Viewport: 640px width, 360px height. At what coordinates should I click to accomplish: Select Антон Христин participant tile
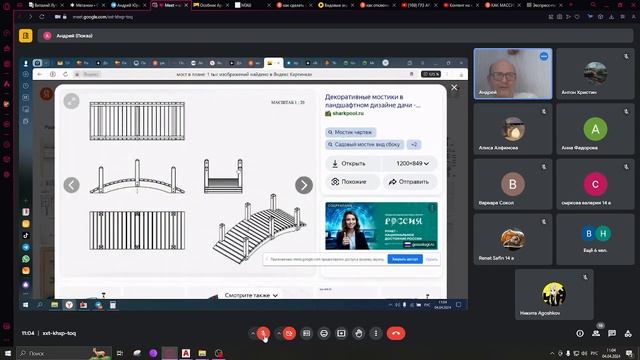pos(596,74)
